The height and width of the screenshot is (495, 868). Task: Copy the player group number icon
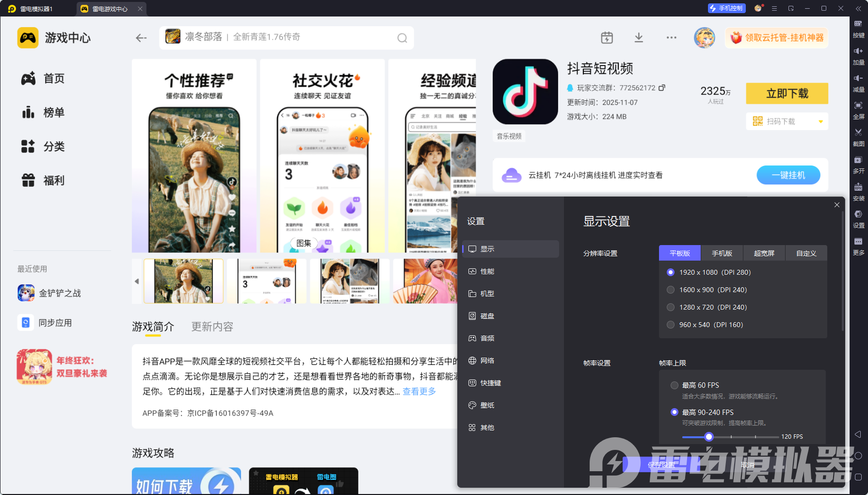[x=662, y=88]
